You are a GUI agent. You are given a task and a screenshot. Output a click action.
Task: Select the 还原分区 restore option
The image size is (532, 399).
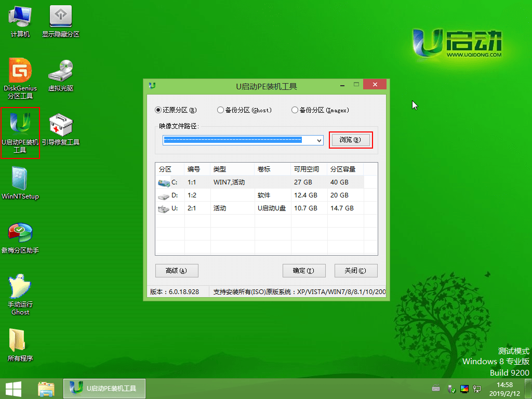(x=157, y=110)
